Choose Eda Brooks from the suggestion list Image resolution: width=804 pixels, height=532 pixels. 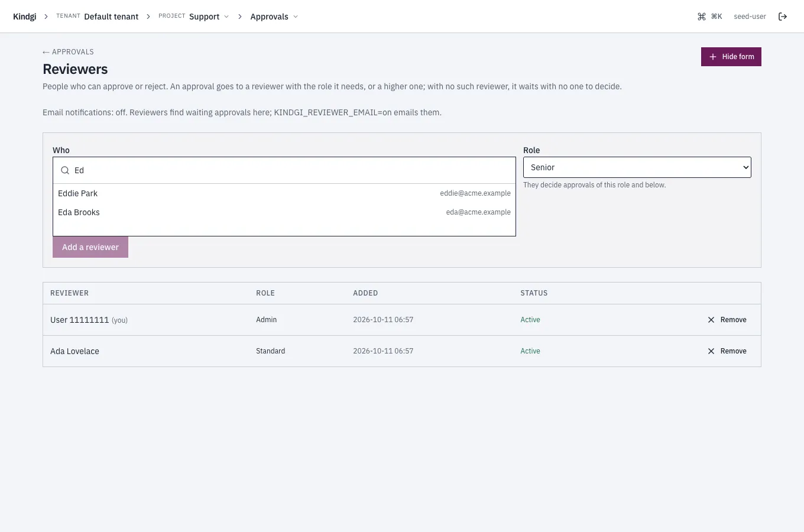[x=284, y=212]
